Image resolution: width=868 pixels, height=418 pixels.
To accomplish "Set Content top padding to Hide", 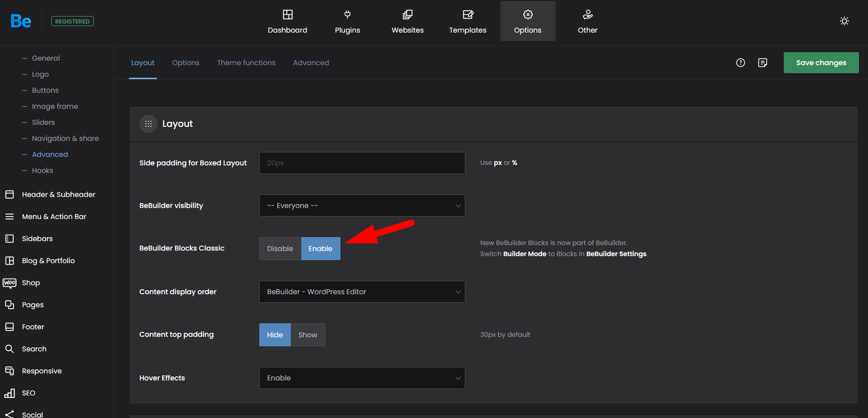I will 275,335.
